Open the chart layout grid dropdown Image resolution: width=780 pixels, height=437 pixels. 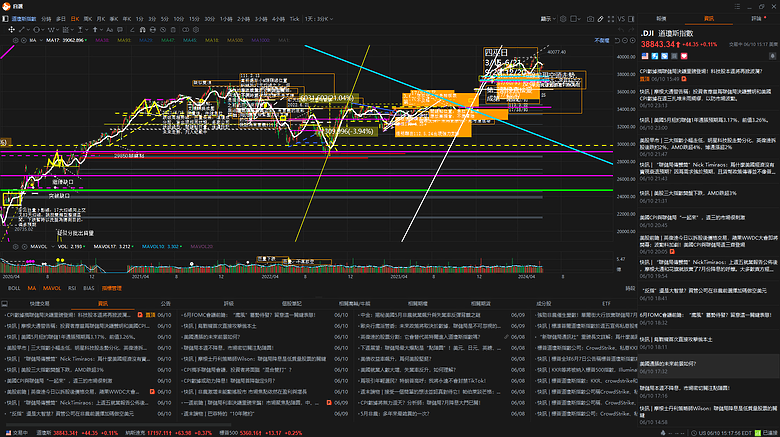click(x=576, y=19)
